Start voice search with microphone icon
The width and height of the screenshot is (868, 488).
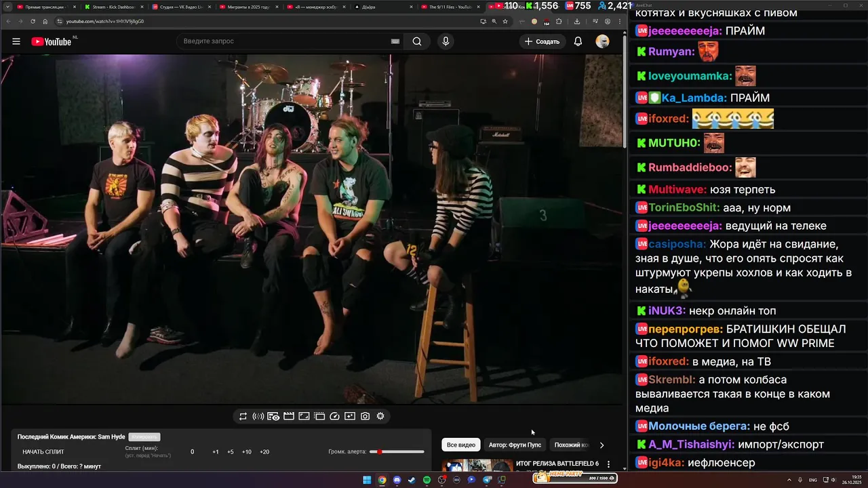[446, 41]
